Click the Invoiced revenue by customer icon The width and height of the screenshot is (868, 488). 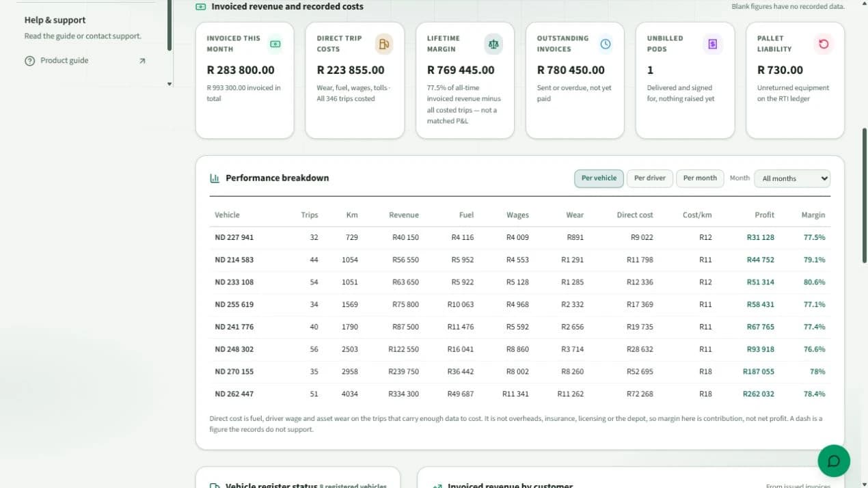pos(437,485)
